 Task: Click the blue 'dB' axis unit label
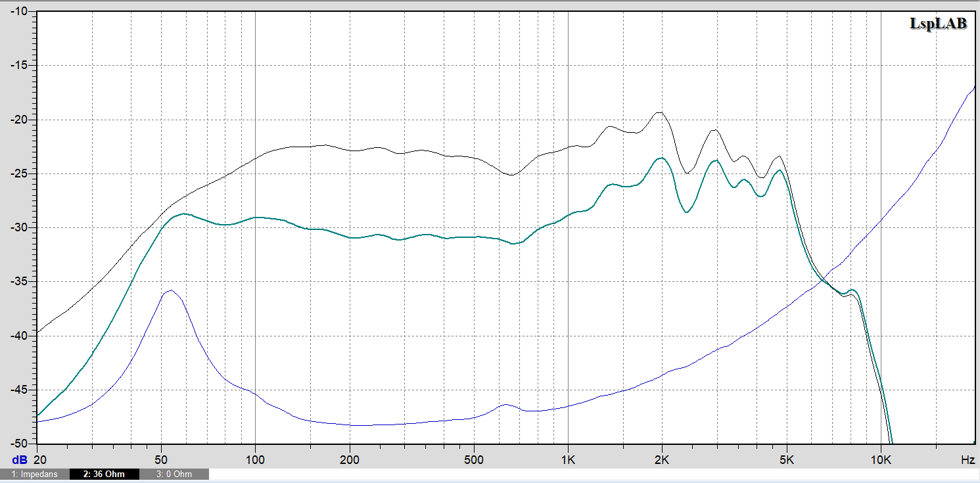click(x=20, y=459)
